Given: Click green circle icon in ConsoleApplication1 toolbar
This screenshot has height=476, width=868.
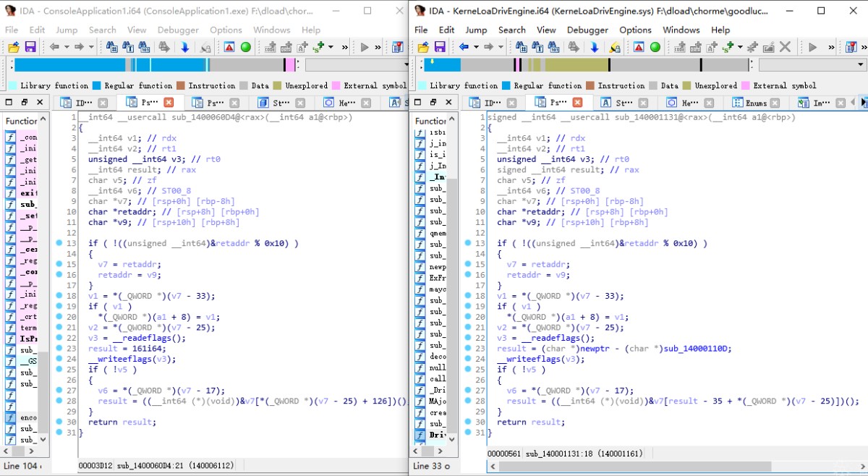Looking at the screenshot, I should coord(246,47).
